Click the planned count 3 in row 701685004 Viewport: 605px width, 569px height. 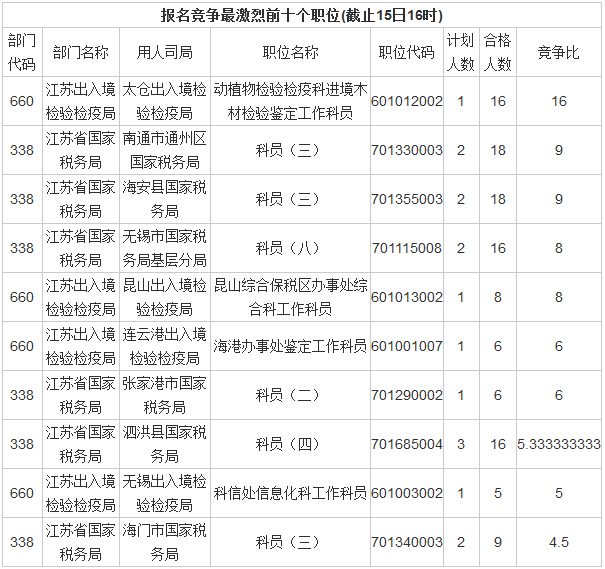coord(461,444)
